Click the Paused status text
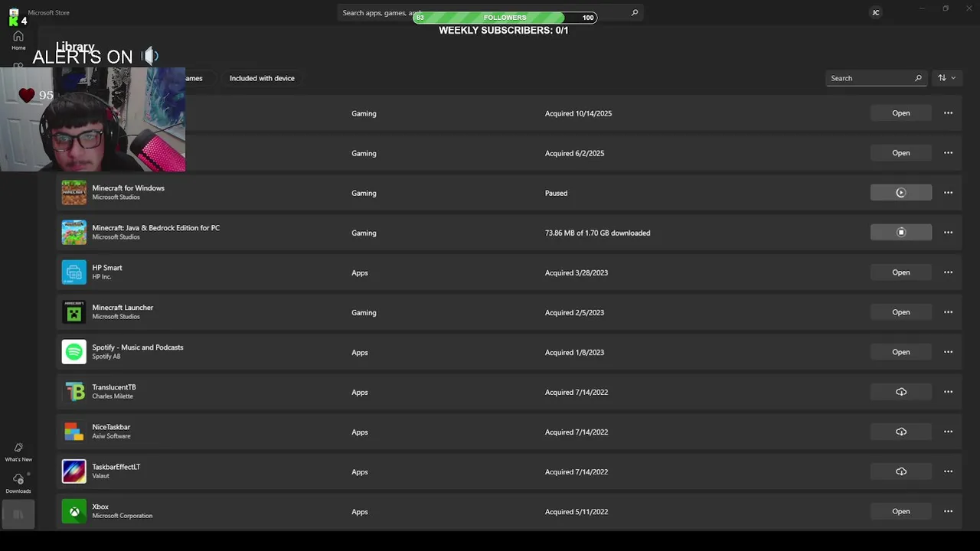The width and height of the screenshot is (980, 551). [x=556, y=193]
